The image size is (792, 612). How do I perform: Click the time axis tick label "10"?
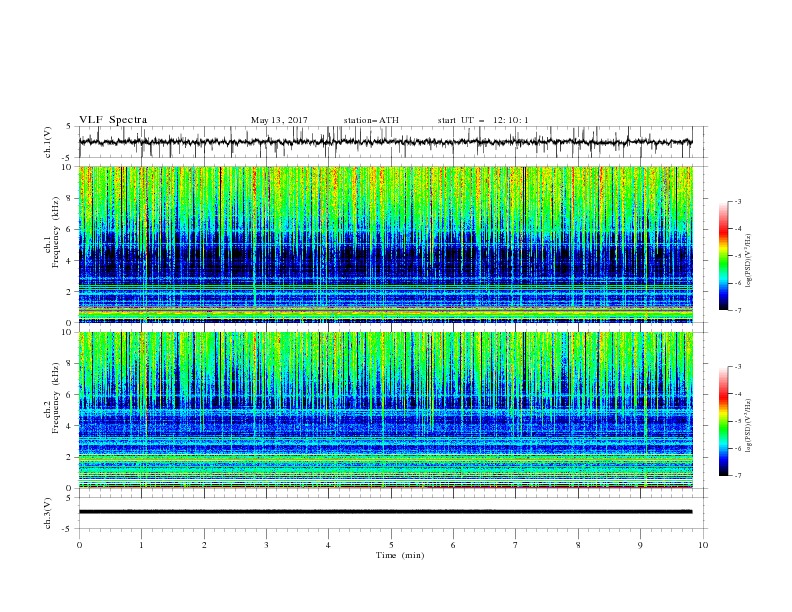(703, 545)
